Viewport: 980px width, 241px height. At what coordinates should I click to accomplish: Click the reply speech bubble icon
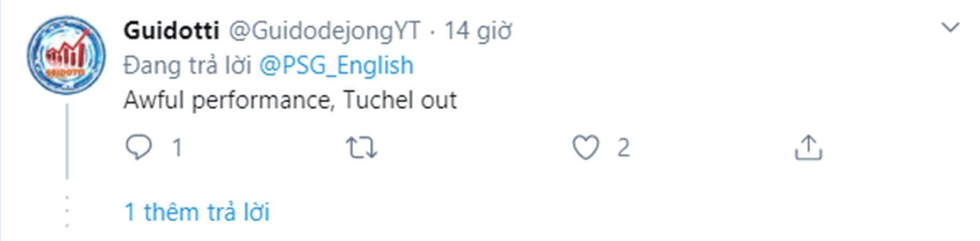[139, 147]
